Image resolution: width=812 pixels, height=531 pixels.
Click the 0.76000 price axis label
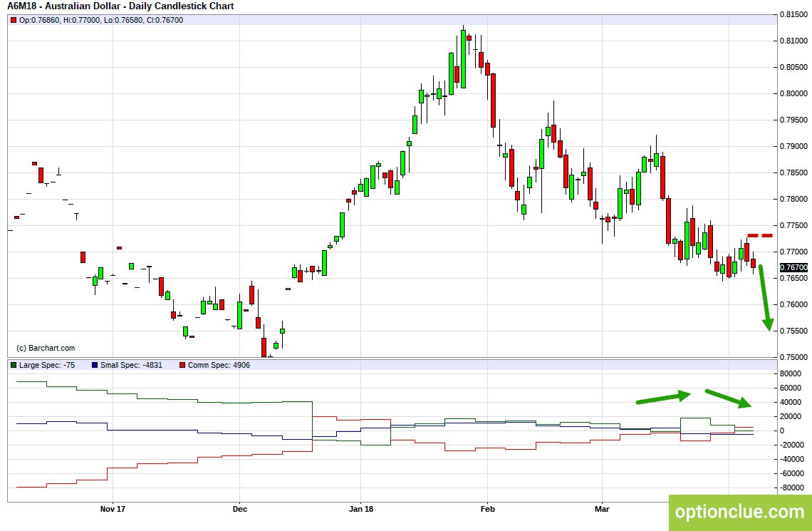[x=794, y=304]
